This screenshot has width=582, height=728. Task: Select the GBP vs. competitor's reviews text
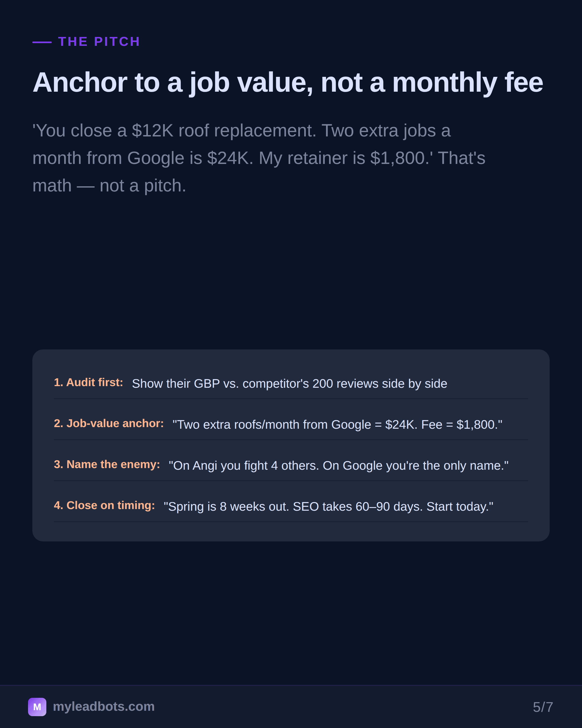click(289, 384)
